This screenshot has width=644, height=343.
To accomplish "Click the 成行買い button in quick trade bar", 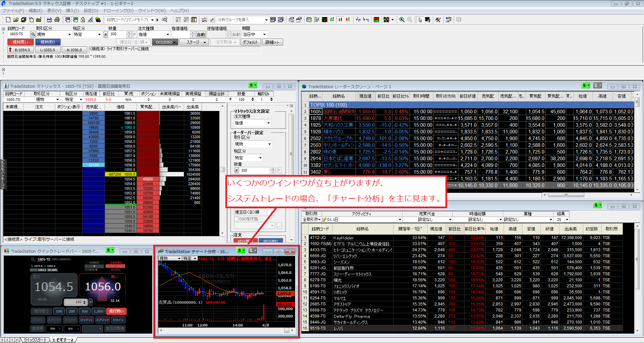I will (x=116, y=311).
